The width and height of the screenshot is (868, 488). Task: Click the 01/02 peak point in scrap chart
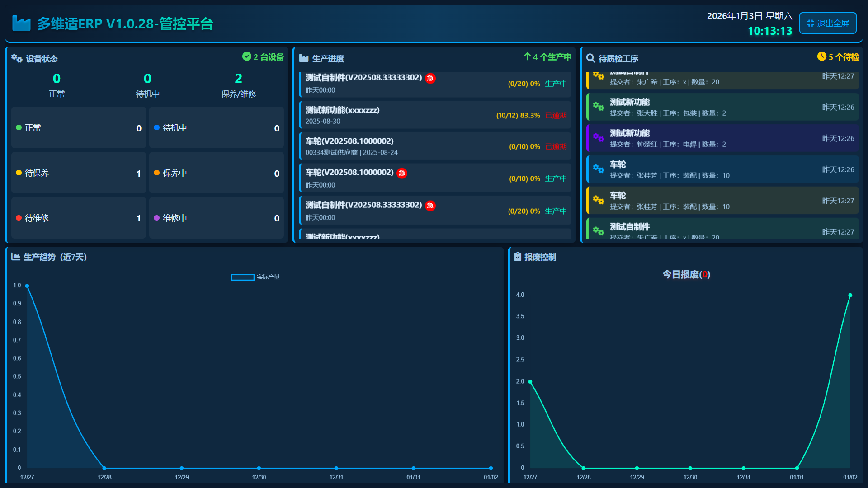[x=850, y=295]
